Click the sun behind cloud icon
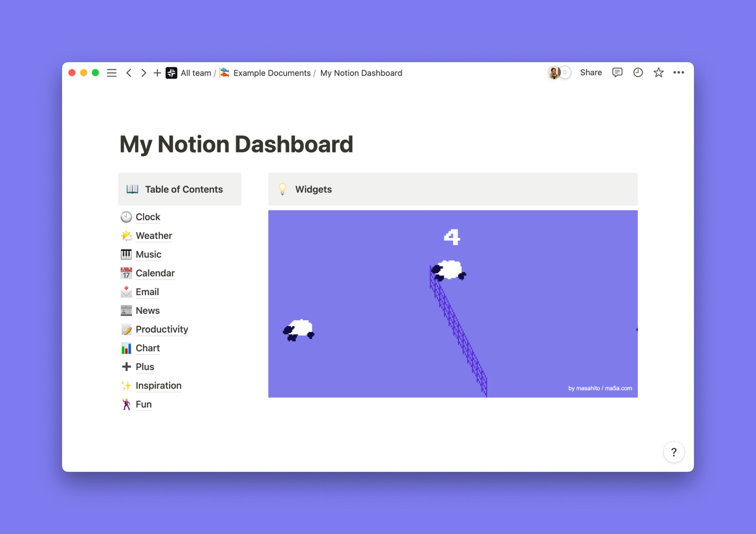This screenshot has height=534, width=756. pyautogui.click(x=126, y=235)
